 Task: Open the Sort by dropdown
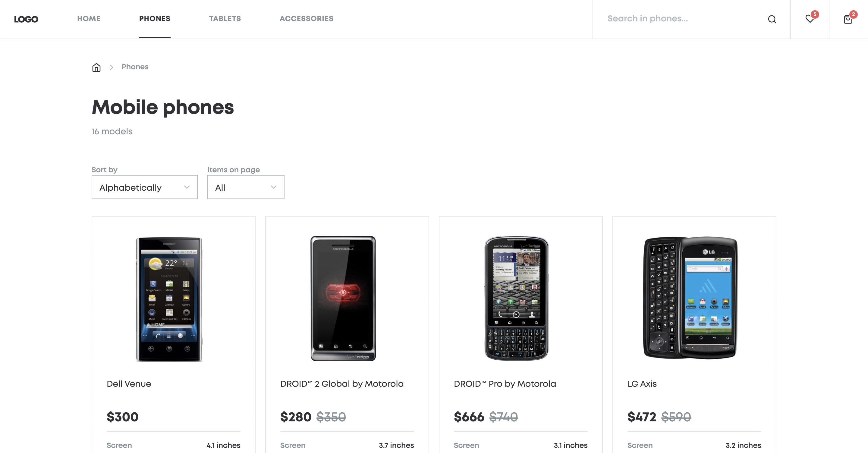point(145,187)
